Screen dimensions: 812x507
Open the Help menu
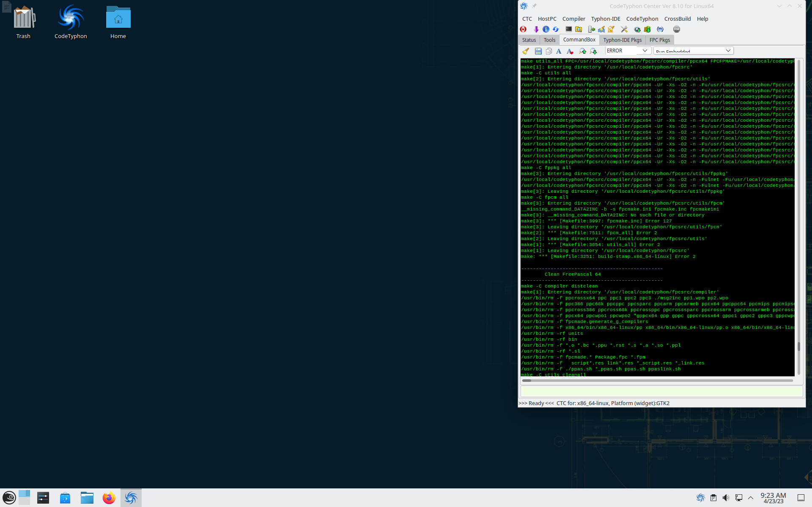[702, 19]
